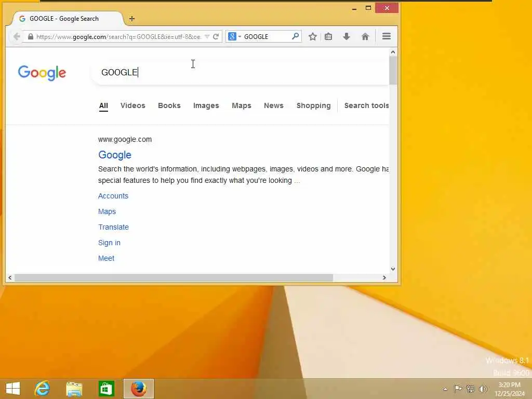Open a new tab with the plus button

pyautogui.click(x=132, y=19)
